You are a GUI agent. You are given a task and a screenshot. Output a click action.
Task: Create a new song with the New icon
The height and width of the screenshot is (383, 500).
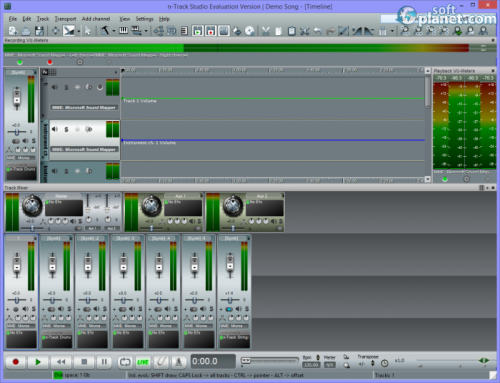pos(13,31)
